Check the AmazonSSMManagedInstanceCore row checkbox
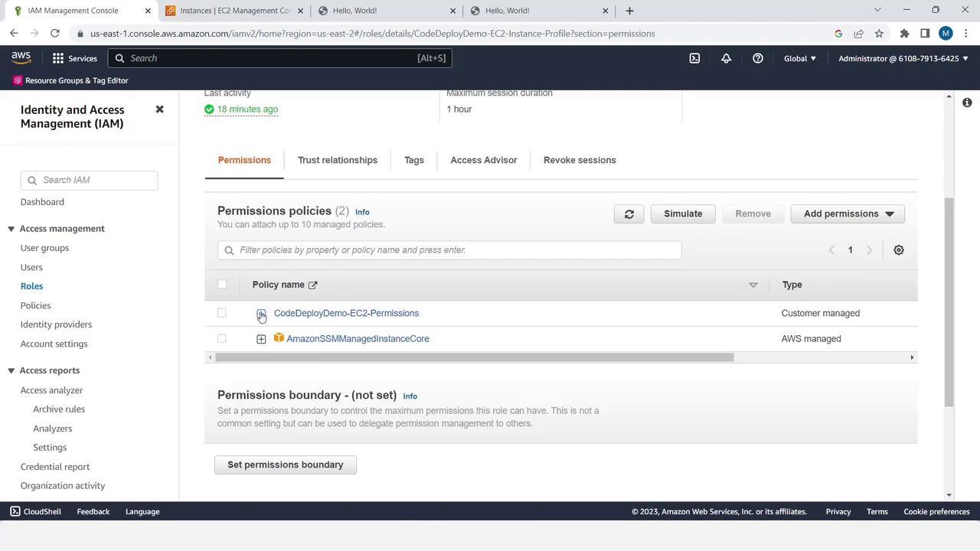This screenshot has height=551, width=980. 222,338
